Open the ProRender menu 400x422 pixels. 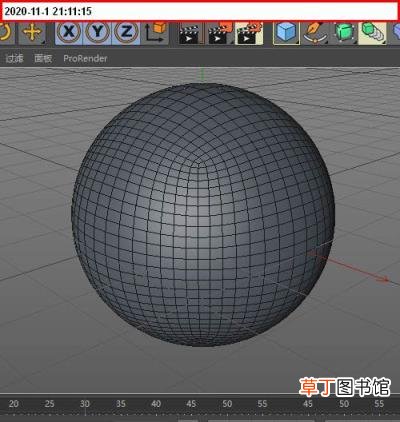85,58
